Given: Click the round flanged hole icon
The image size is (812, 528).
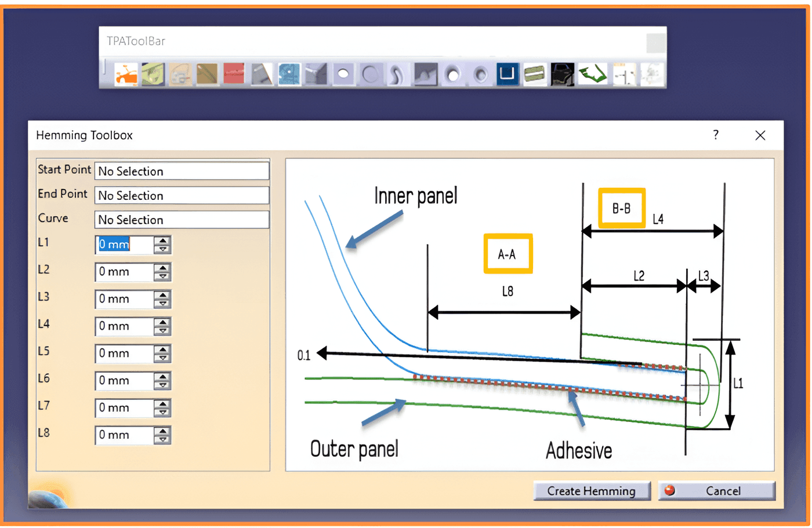Looking at the screenshot, I should click(452, 74).
